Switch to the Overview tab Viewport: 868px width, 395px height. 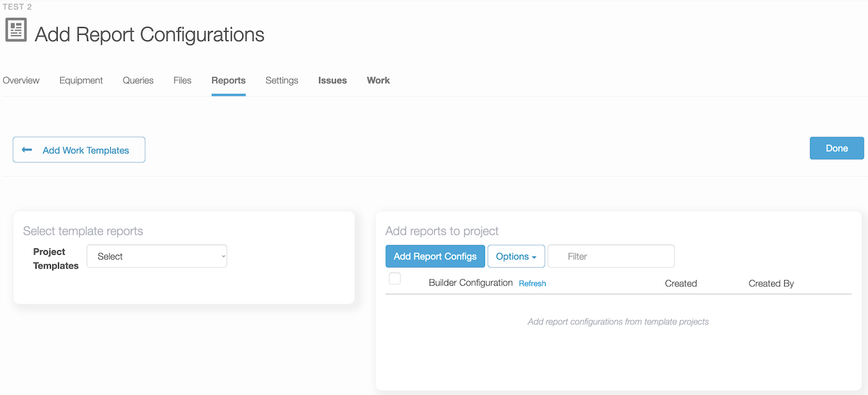click(20, 80)
